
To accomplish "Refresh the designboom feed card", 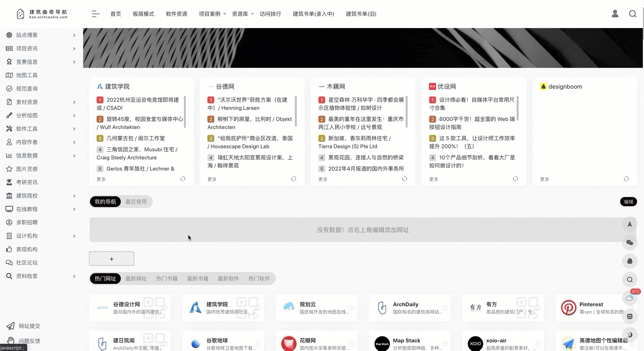I will point(626,179).
